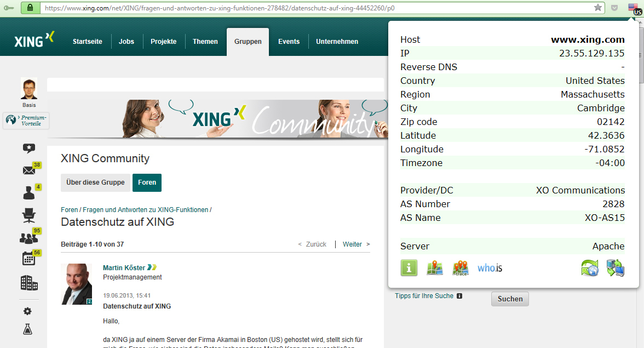The image size is (644, 348).
Task: Click the computers network sync icon
Action: (616, 268)
